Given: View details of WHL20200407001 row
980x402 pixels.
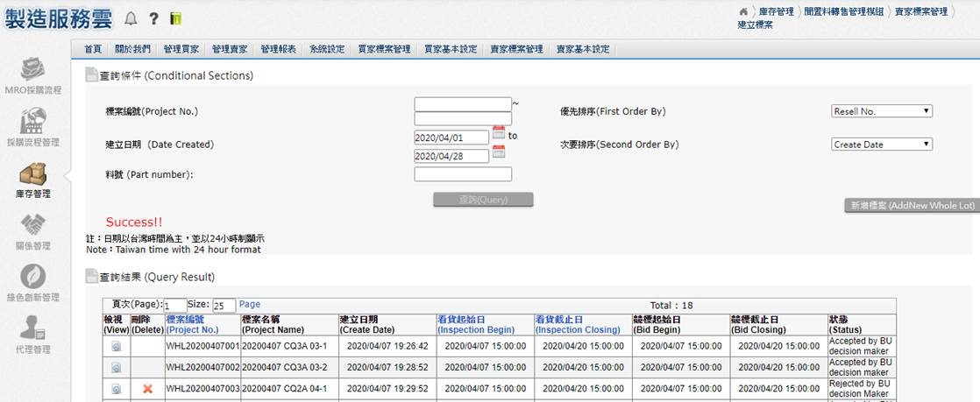Looking at the screenshot, I should (x=116, y=346).
